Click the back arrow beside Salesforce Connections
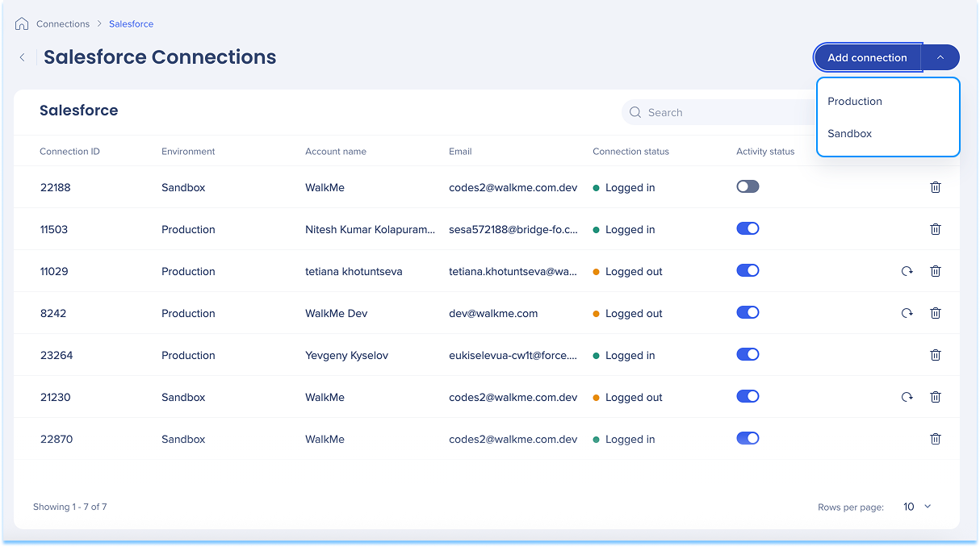The height and width of the screenshot is (547, 980). 23,57
